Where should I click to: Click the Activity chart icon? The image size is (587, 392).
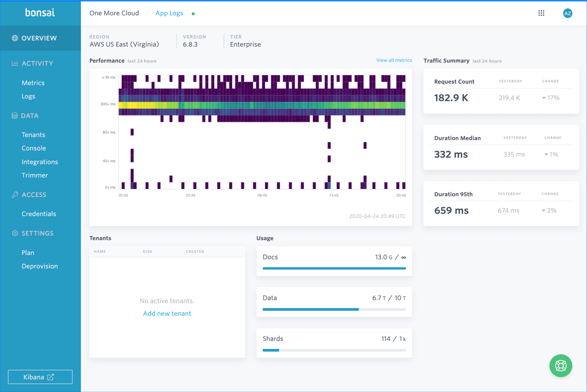[15, 63]
